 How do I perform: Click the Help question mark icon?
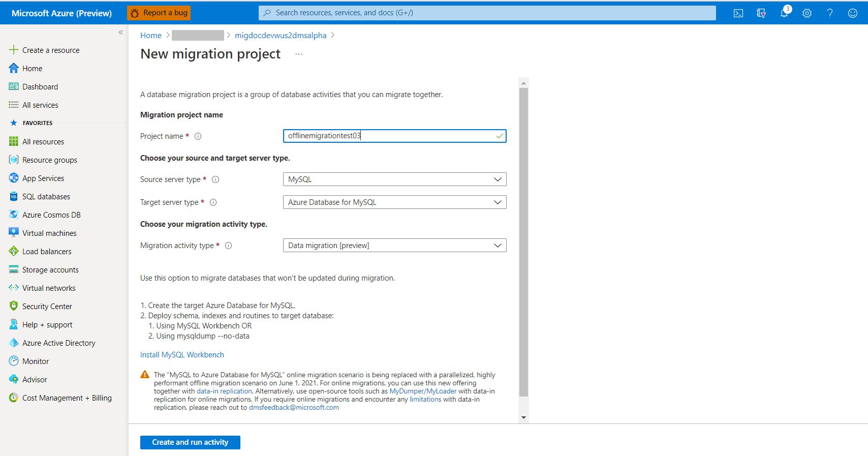(830, 13)
